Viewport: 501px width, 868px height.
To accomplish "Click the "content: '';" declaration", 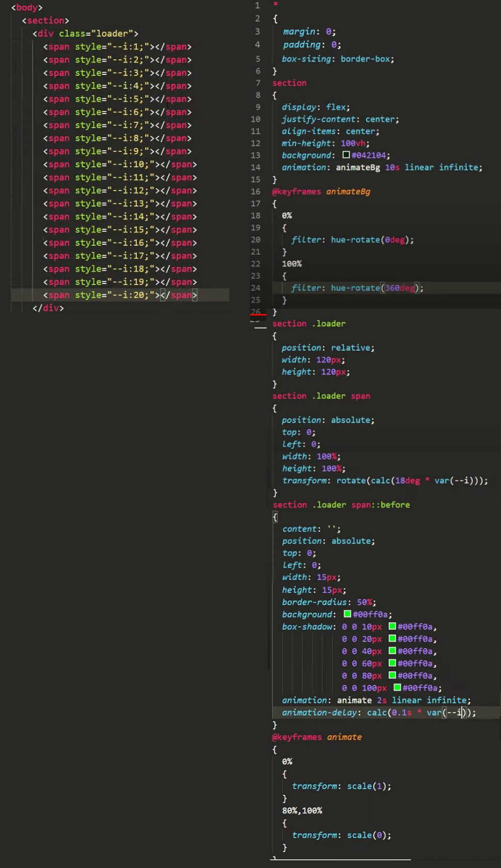I will coord(311,529).
